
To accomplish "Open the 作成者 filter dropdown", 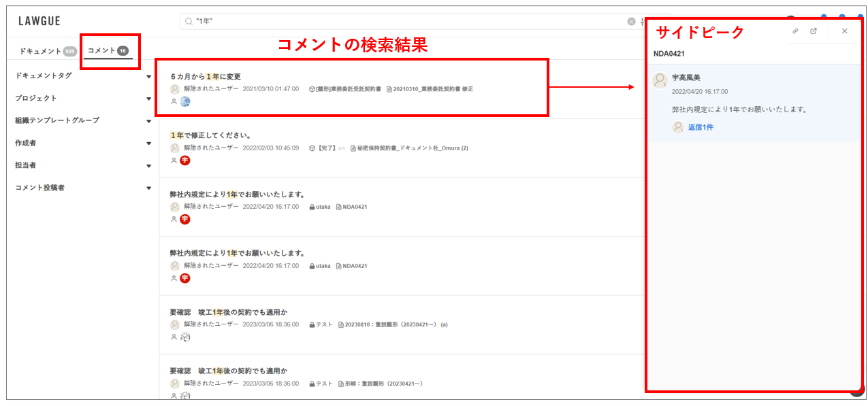I will [x=148, y=143].
